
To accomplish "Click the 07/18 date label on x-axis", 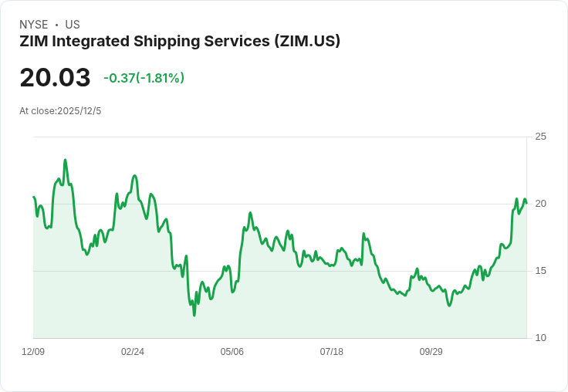I will [x=331, y=351].
